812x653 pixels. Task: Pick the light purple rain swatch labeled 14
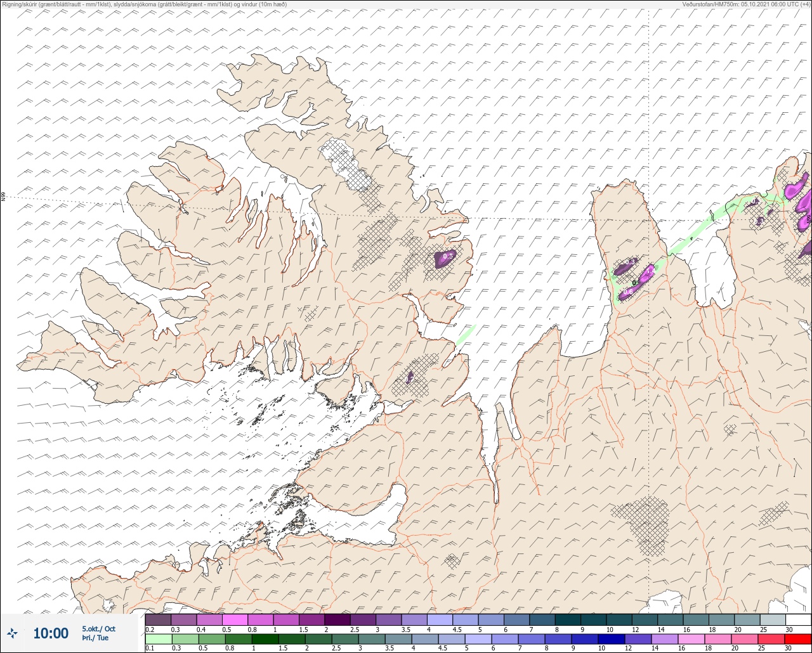click(x=664, y=638)
